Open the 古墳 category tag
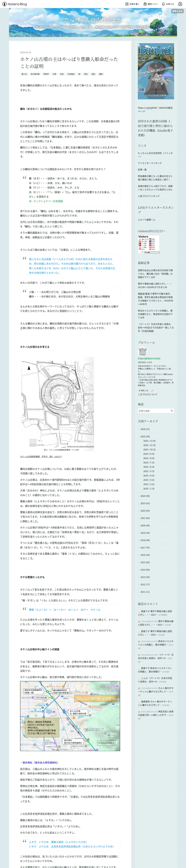Image resolution: width=186 pixels, height=868 pixels. pyautogui.click(x=54, y=74)
